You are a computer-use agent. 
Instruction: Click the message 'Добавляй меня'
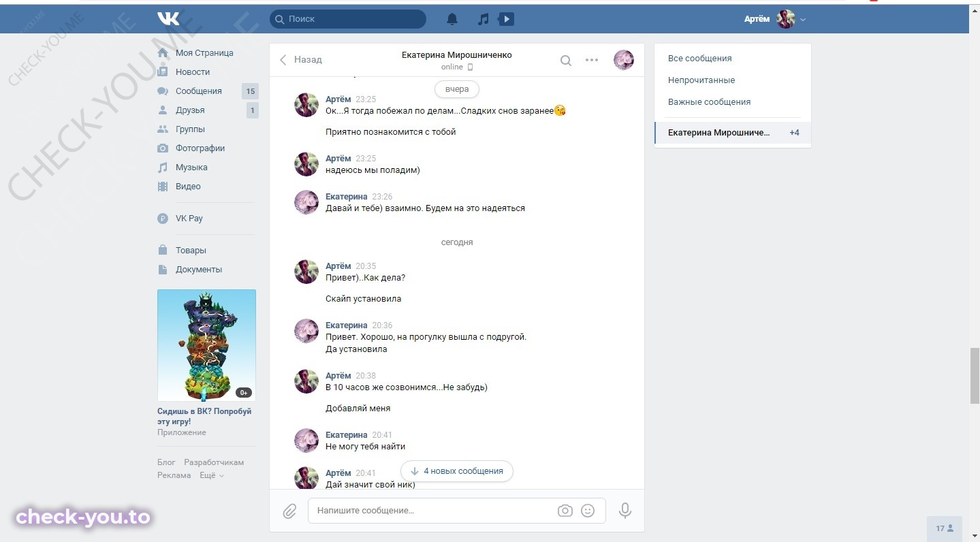click(x=358, y=409)
